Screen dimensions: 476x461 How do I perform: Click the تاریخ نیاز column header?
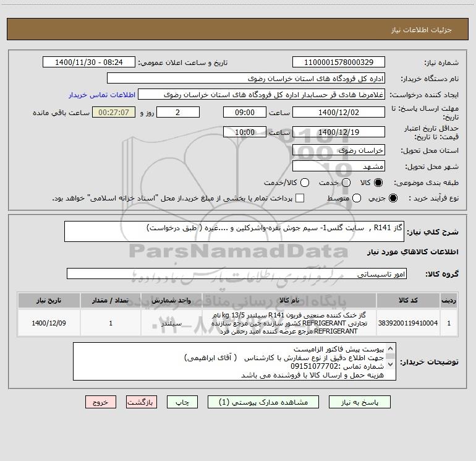[x=49, y=300]
